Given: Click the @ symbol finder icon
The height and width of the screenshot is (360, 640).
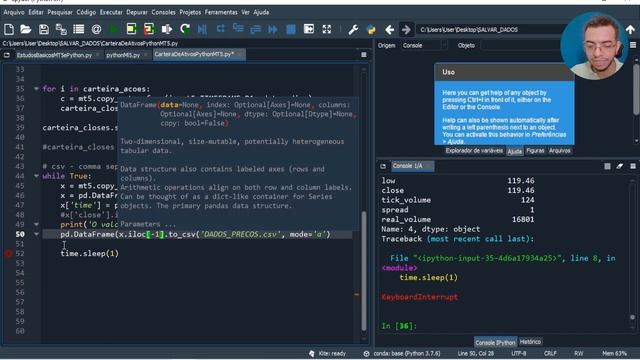Looking at the screenshot, I should click(96, 29).
